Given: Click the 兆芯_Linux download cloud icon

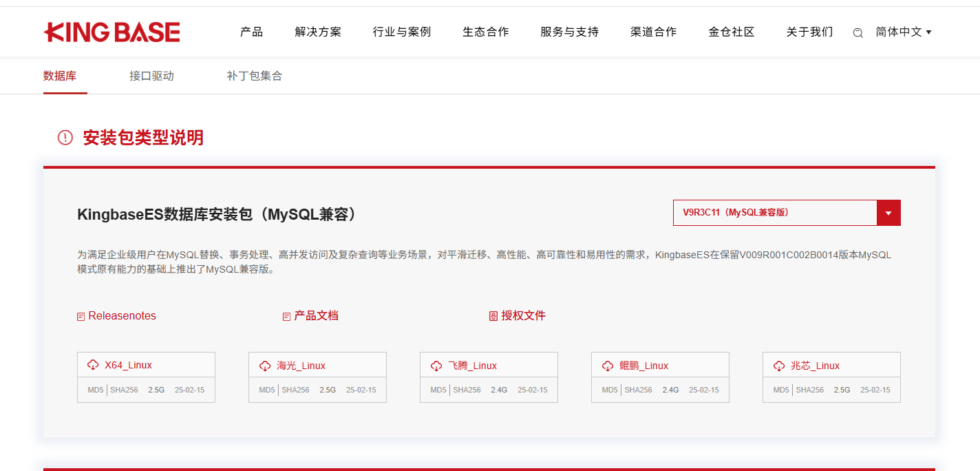Looking at the screenshot, I should click(779, 366).
